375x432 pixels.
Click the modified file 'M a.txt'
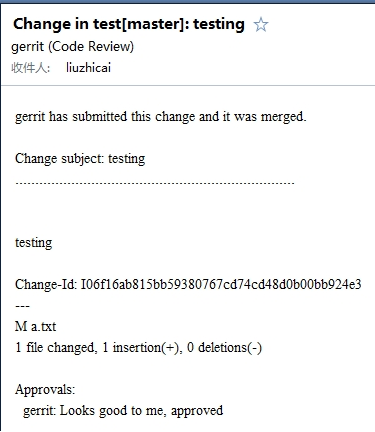coord(35,326)
